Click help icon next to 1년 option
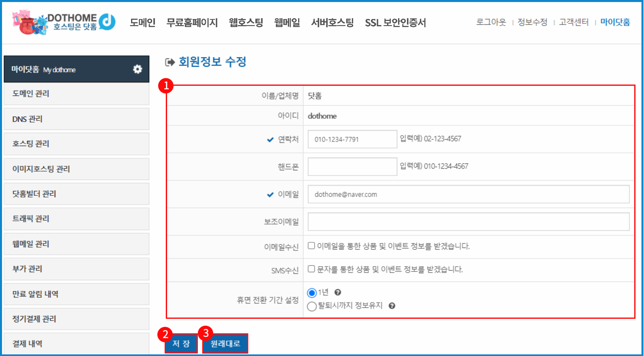 338,292
